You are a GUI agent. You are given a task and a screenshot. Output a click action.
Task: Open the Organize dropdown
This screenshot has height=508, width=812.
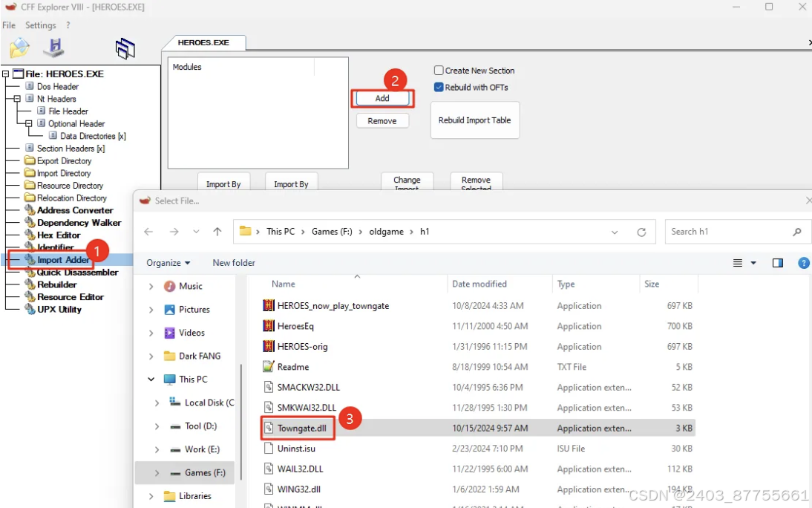[x=168, y=263]
